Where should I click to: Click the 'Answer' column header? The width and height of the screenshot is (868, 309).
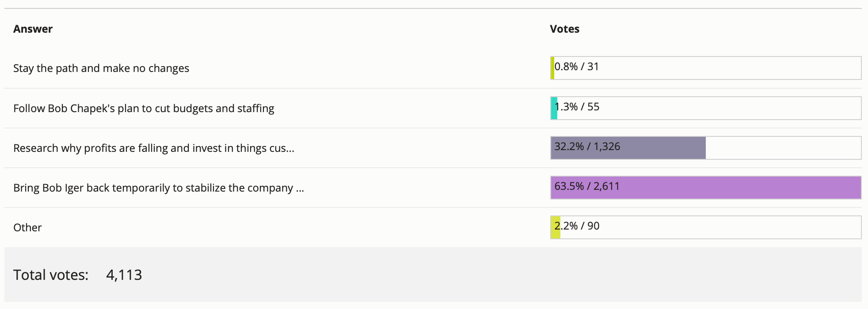click(x=33, y=29)
